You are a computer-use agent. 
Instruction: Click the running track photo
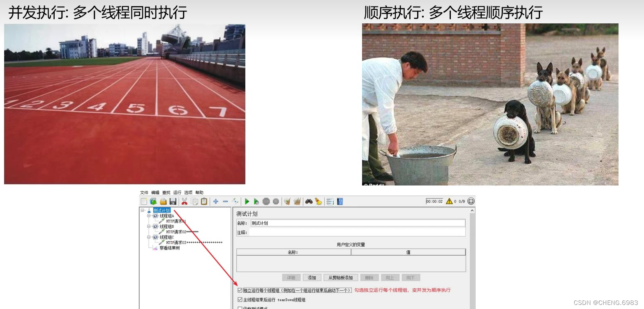pos(125,104)
